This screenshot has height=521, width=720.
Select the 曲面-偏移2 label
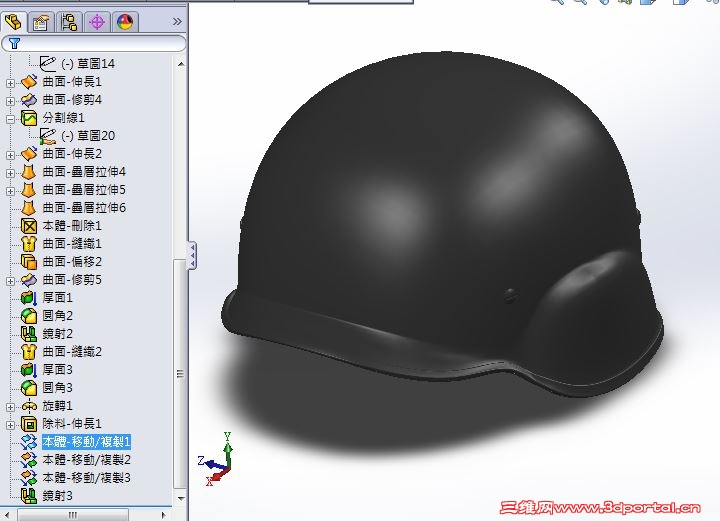tap(72, 262)
